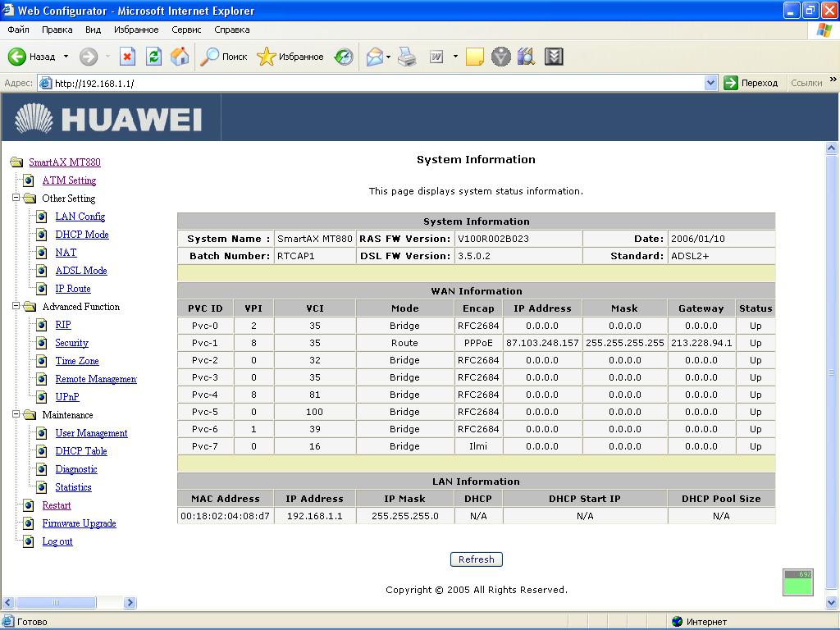Click the Назад back arrow button
The image size is (840, 630).
(x=18, y=57)
